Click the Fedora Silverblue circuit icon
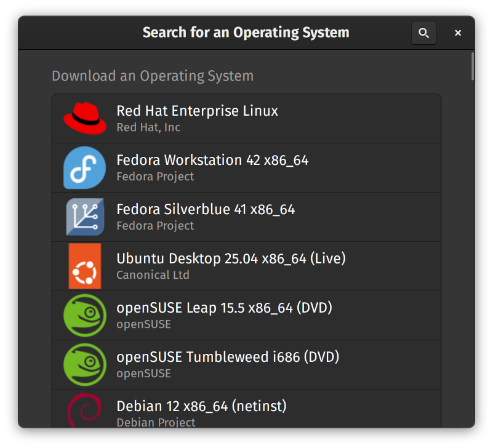 pyautogui.click(x=84, y=217)
